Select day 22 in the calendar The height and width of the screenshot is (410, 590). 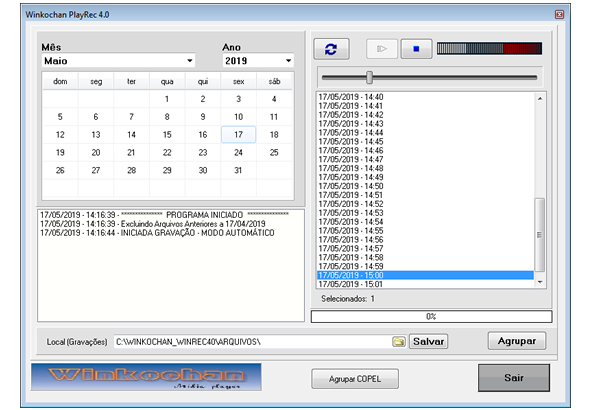(x=167, y=152)
